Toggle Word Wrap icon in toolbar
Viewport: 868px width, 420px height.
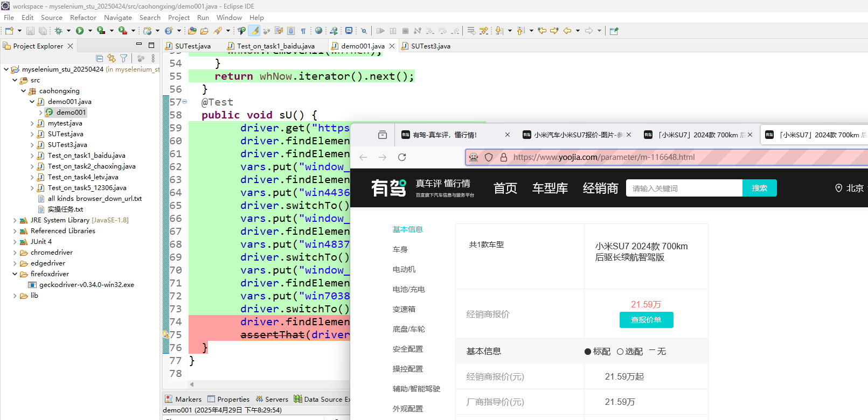[x=279, y=31]
